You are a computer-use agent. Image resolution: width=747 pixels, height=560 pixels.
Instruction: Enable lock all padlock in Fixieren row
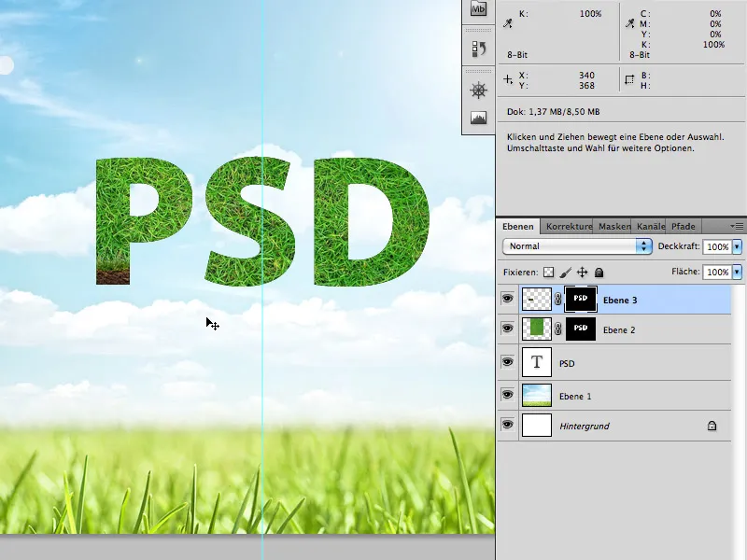[598, 273]
